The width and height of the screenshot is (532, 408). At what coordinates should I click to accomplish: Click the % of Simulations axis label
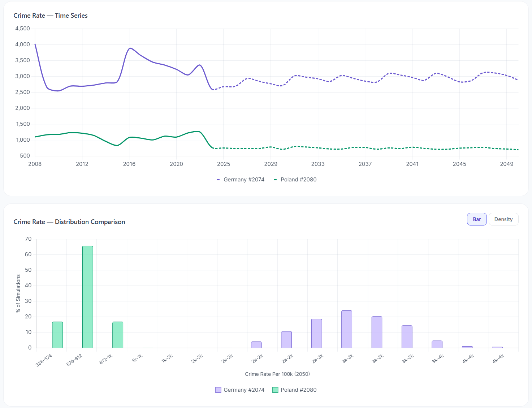click(x=18, y=293)
